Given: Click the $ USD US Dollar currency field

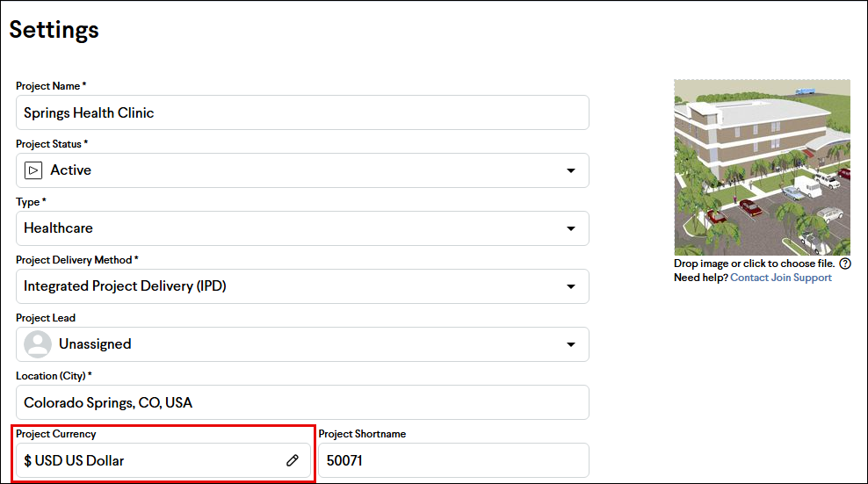Looking at the screenshot, I should [163, 460].
